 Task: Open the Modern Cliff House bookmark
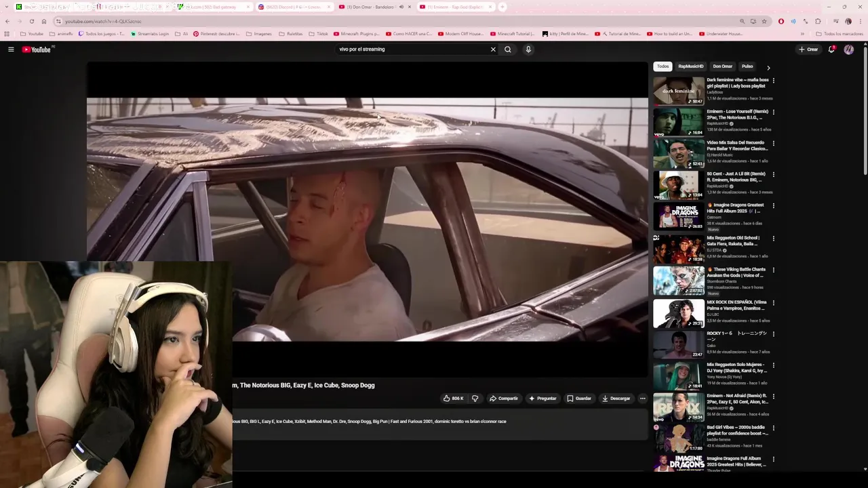tap(461, 33)
